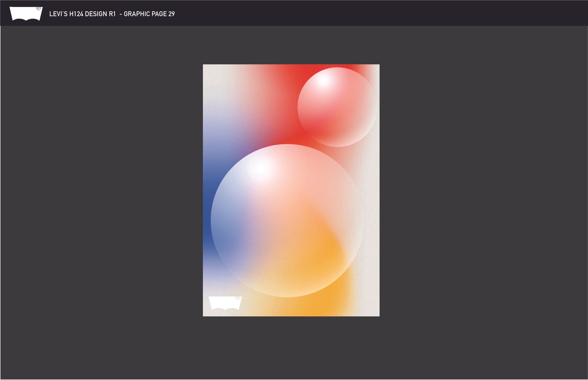
Task: Click the page number 29
Action: (x=171, y=14)
